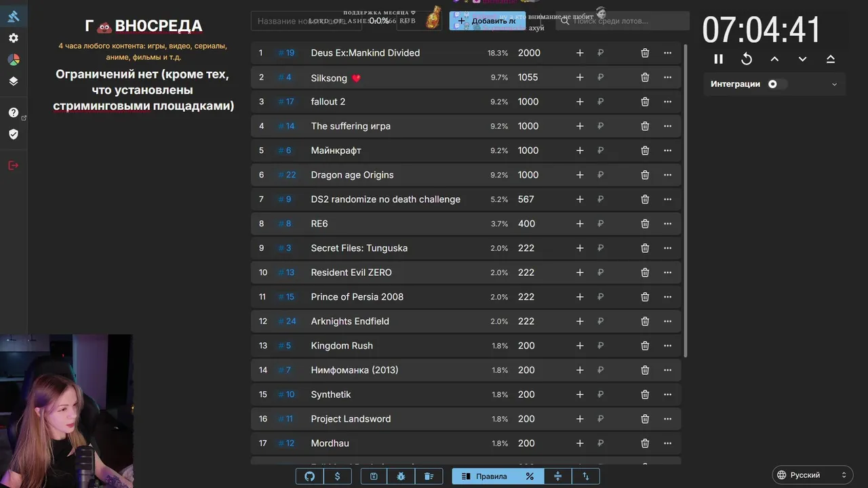
Task: Click plus icon on Synthetik row
Action: pos(580,394)
